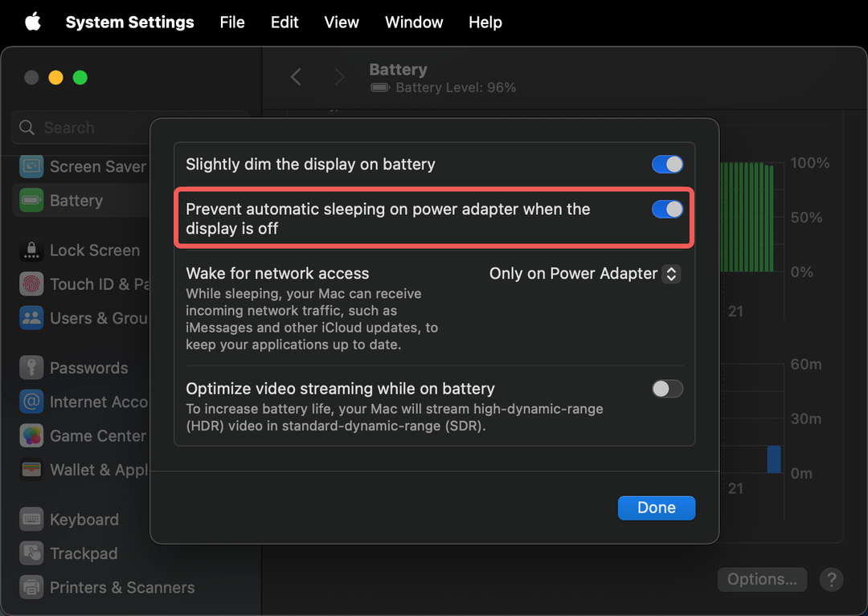This screenshot has height=616, width=868.
Task: Go back using the left chevron
Action: point(296,77)
